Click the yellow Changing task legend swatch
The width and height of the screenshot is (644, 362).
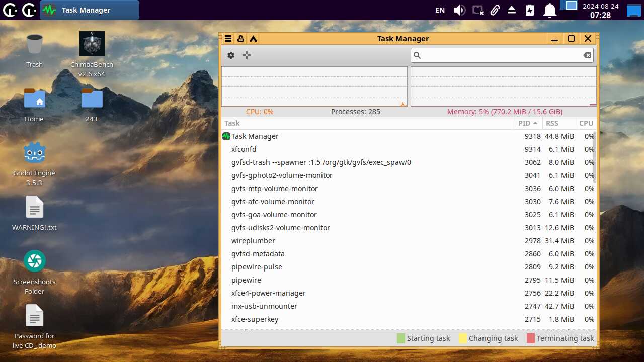pos(463,338)
